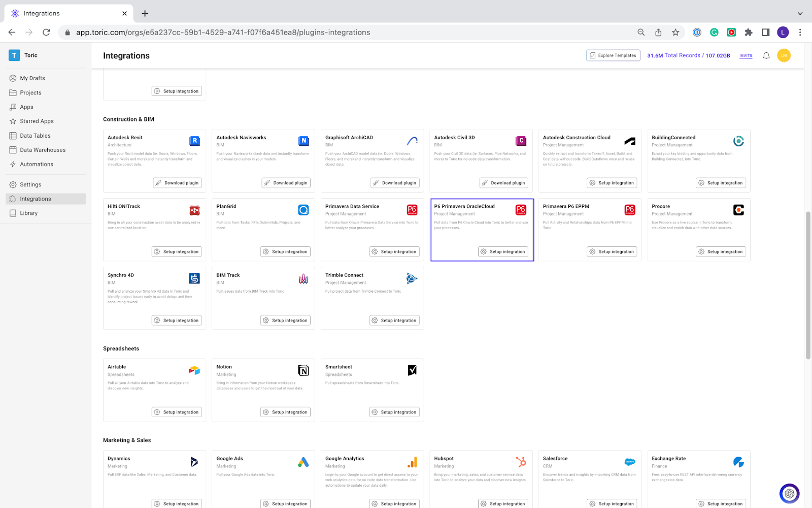Click the Total Records usage text
812x508 pixels.
click(688, 55)
